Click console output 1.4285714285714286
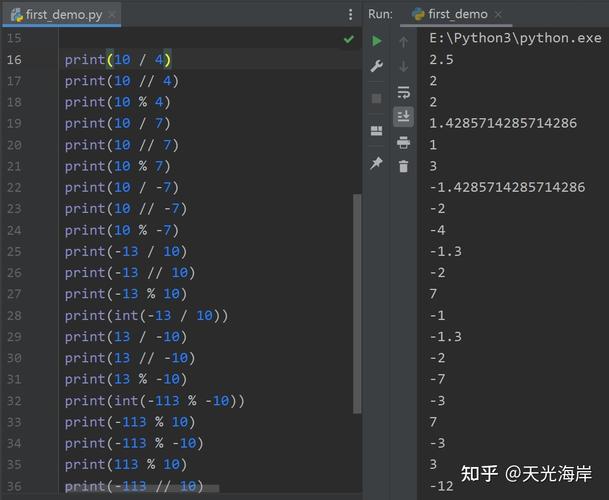 coord(503,124)
